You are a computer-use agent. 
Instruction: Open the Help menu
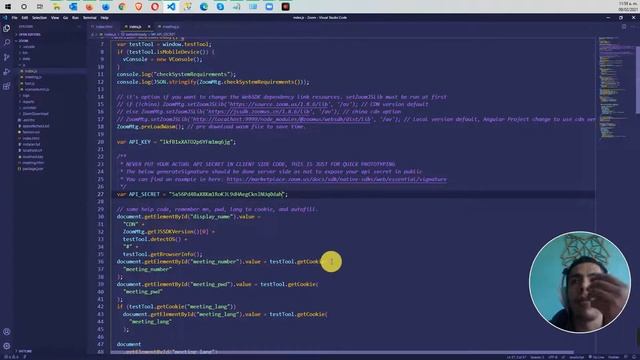(x=104, y=18)
